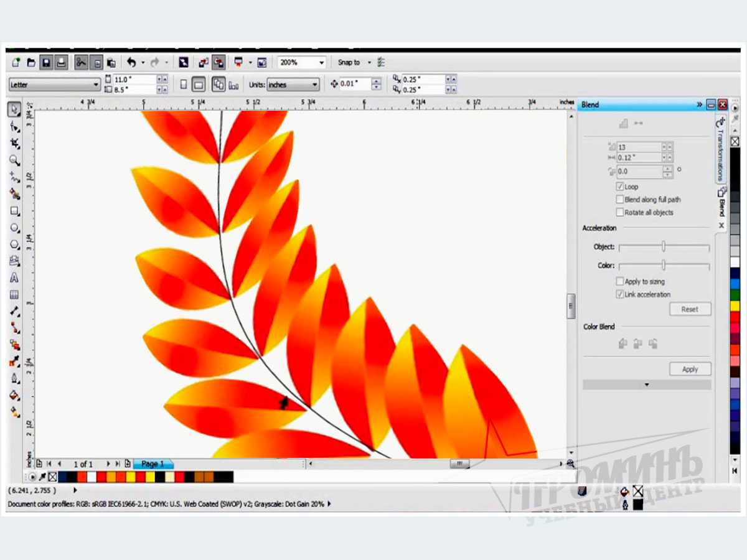Switch page to landscape orientation
This screenshot has width=747, height=560.
click(x=199, y=85)
